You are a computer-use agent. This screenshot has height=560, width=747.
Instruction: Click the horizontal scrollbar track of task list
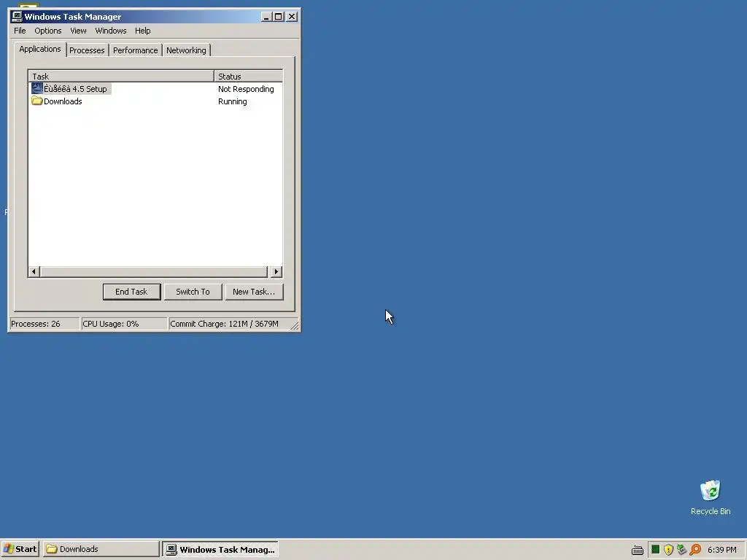[x=155, y=271]
